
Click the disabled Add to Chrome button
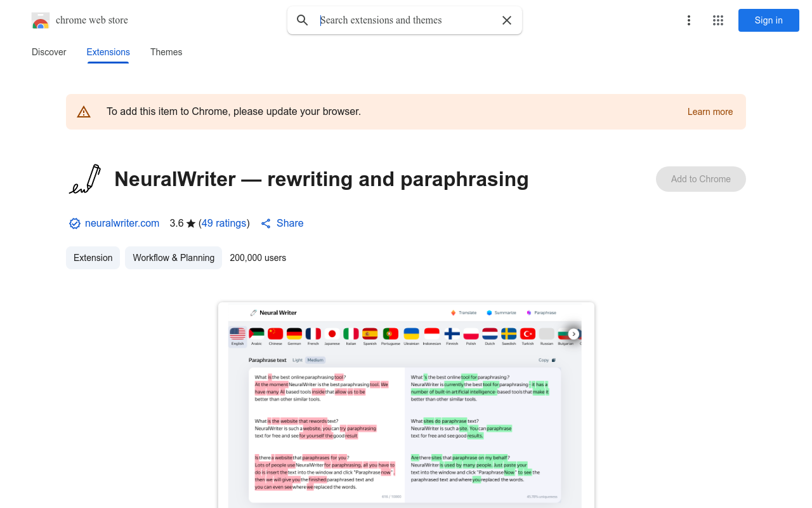click(x=701, y=179)
